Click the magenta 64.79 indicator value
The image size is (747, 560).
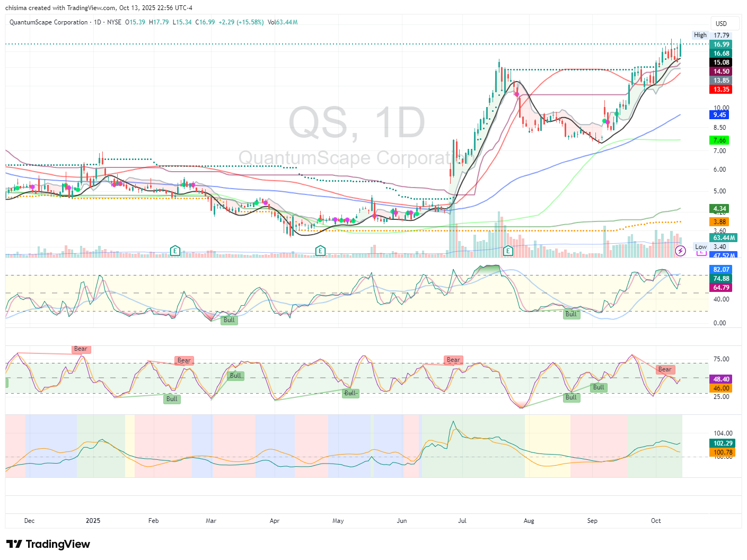(x=721, y=288)
